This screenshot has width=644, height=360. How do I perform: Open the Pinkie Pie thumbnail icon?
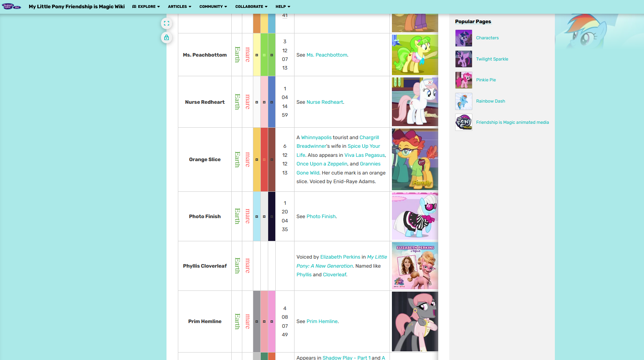tap(463, 80)
